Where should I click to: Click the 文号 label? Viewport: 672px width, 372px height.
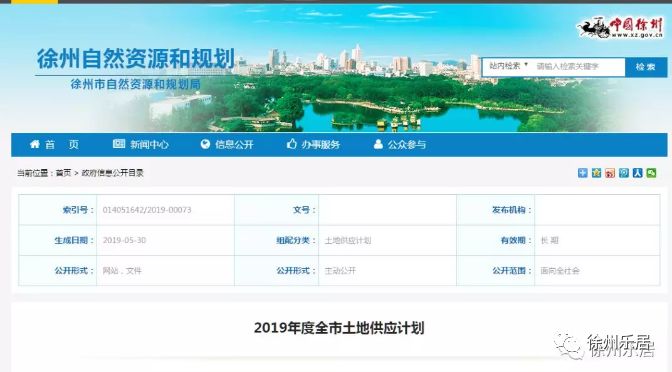point(304,210)
